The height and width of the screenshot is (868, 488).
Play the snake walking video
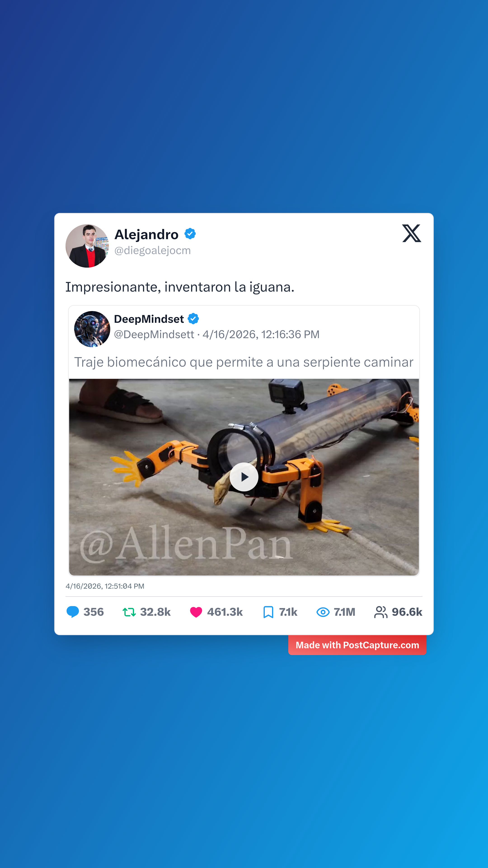pyautogui.click(x=244, y=477)
